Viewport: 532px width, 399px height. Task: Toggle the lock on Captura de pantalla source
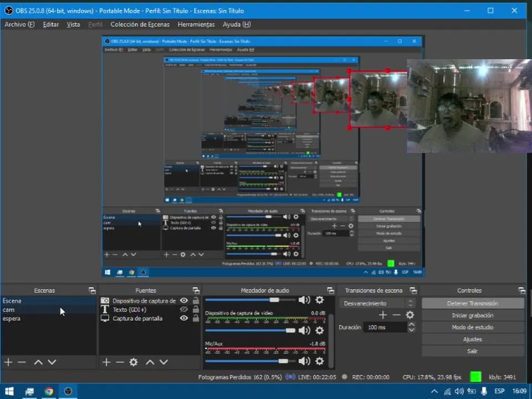click(x=196, y=318)
